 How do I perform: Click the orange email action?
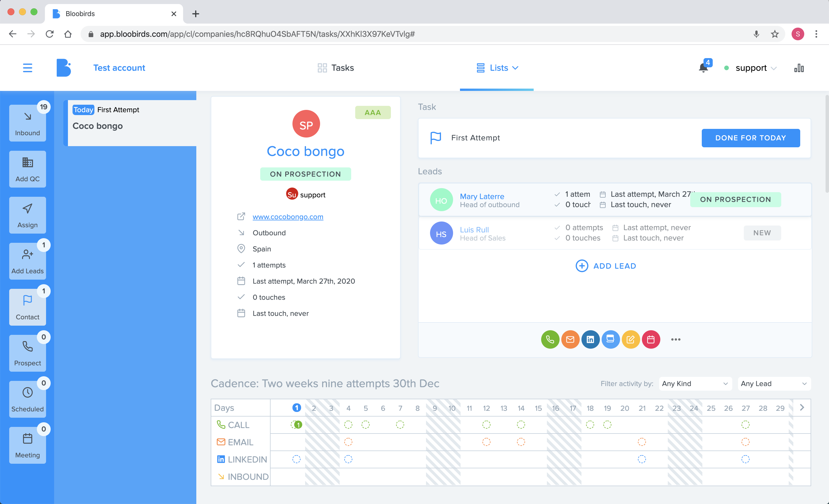pos(570,339)
